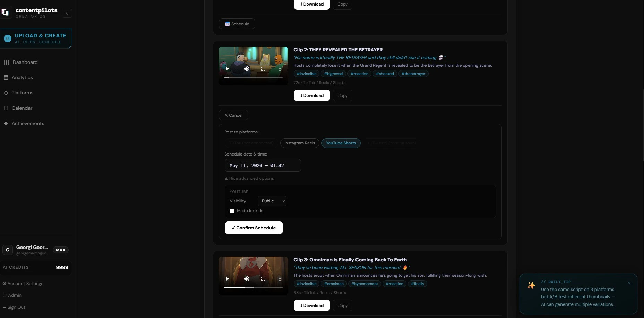This screenshot has width=644, height=318.
Task: Click the #bigreveal hashtag
Action: (x=333, y=74)
